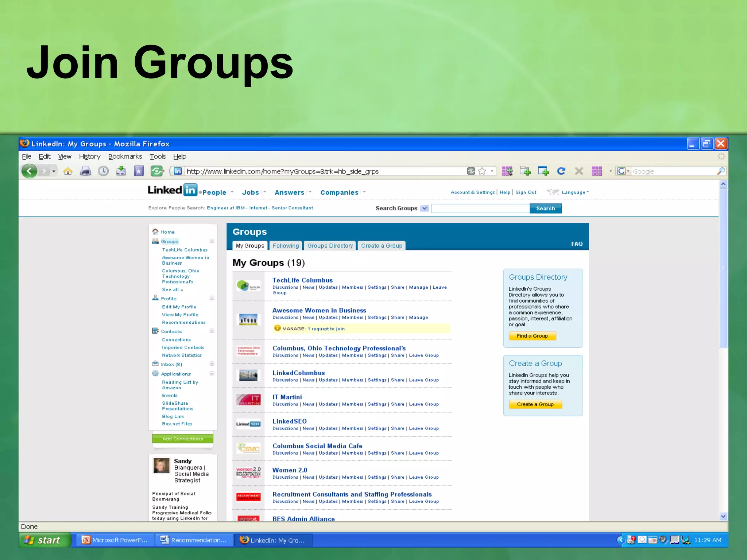Screen dimensions: 747x560
Task: Click the Home house icon in sidebar
Action: pyautogui.click(x=155, y=232)
